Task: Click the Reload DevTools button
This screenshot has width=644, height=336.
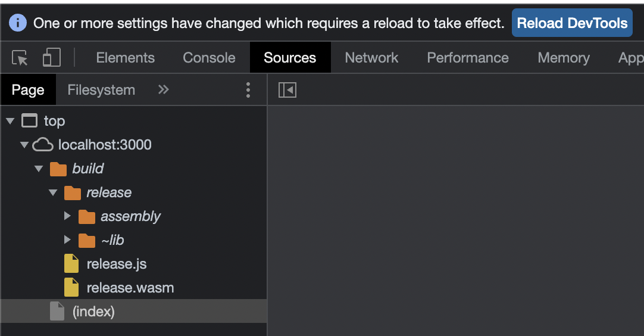Action: (572, 23)
